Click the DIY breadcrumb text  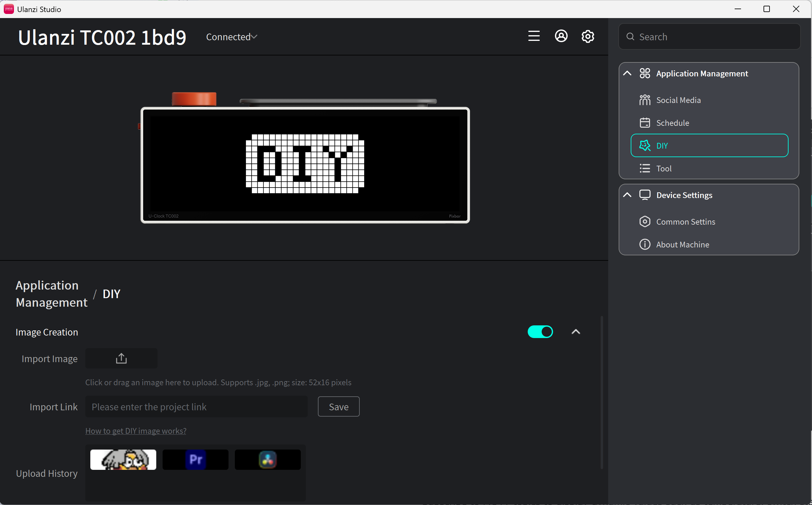tap(112, 294)
